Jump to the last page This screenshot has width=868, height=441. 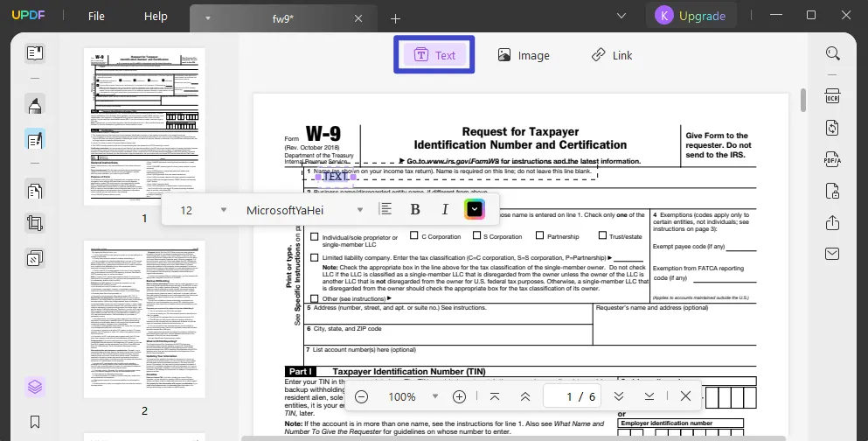click(649, 396)
